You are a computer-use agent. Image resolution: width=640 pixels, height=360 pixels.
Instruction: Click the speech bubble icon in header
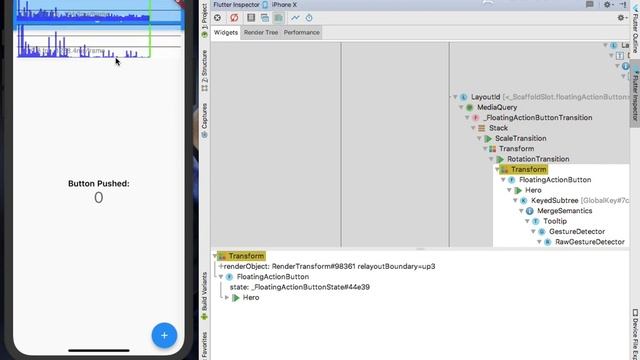pos(590,4)
